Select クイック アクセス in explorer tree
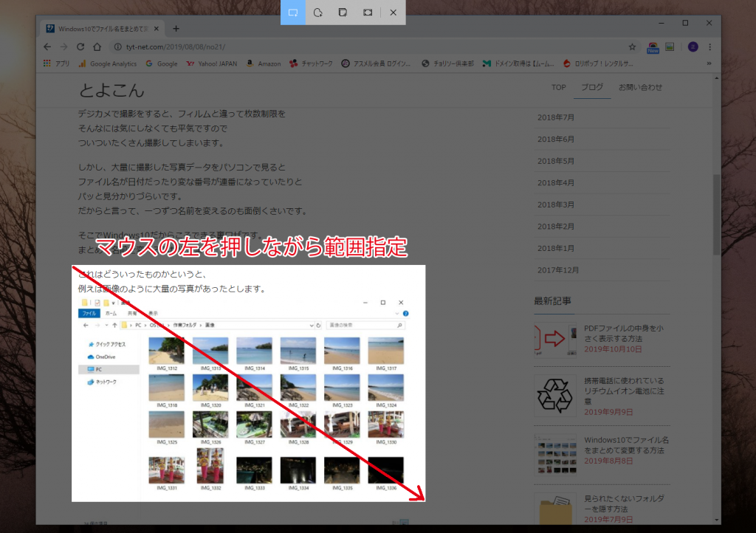Screen dimensions: 756x533 [107, 344]
